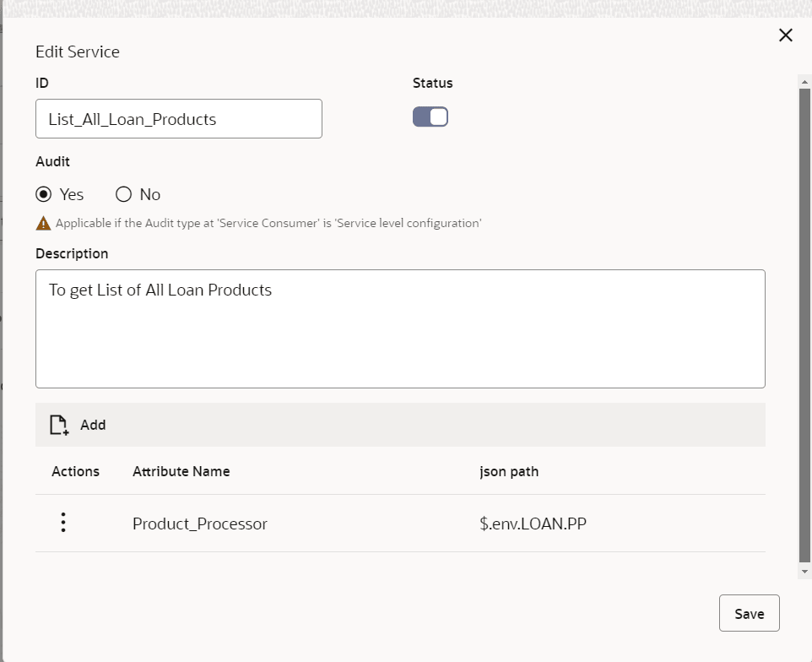Click the Add label in the toolbar
The height and width of the screenshot is (662, 812).
93,425
